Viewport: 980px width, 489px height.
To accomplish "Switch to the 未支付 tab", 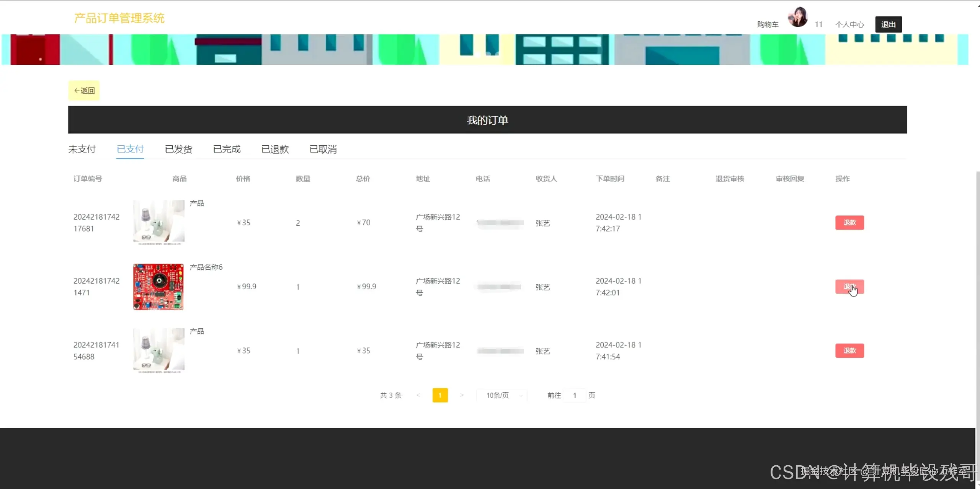I will [x=82, y=149].
